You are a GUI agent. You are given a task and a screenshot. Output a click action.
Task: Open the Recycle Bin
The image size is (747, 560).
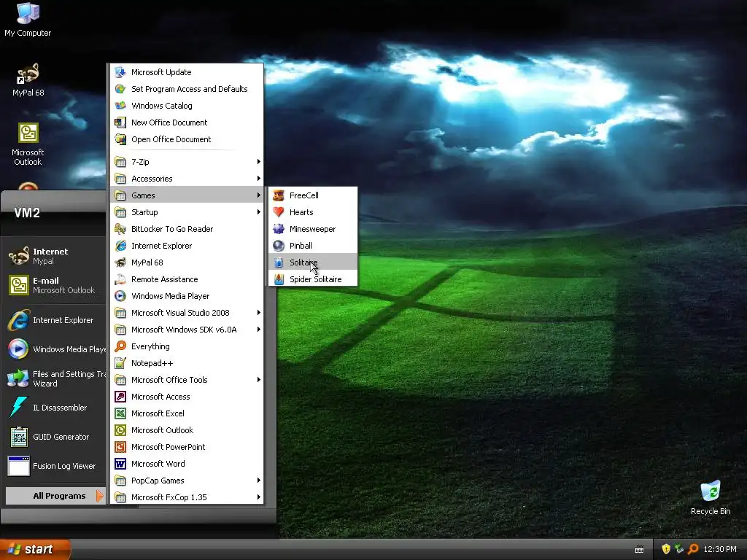711,497
